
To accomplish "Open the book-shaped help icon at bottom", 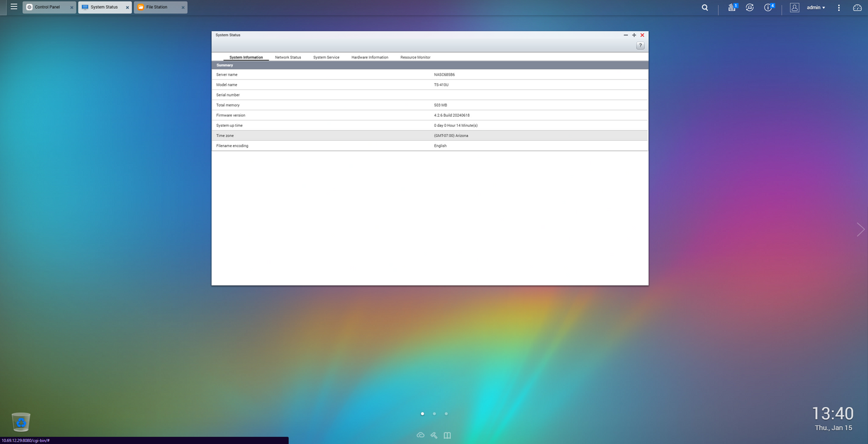I will (448, 435).
